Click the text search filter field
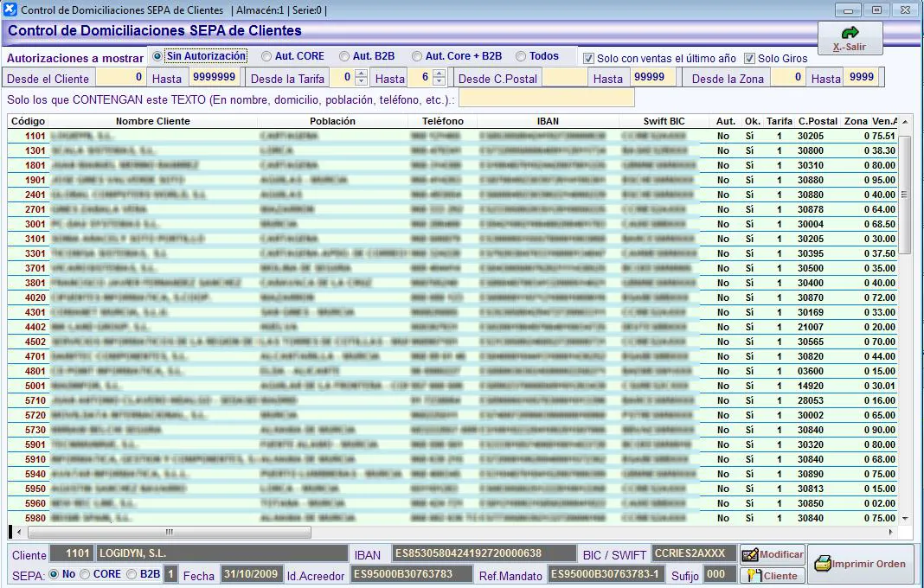 (x=546, y=99)
